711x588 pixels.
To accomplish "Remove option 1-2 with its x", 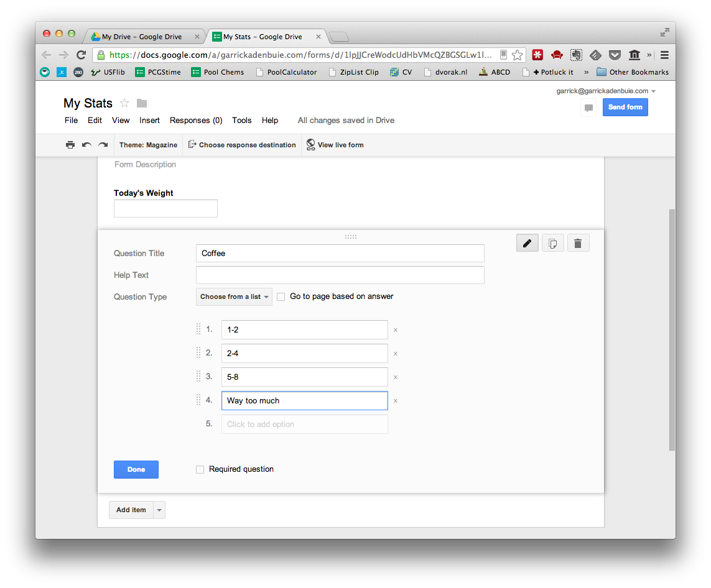I will pyautogui.click(x=396, y=330).
